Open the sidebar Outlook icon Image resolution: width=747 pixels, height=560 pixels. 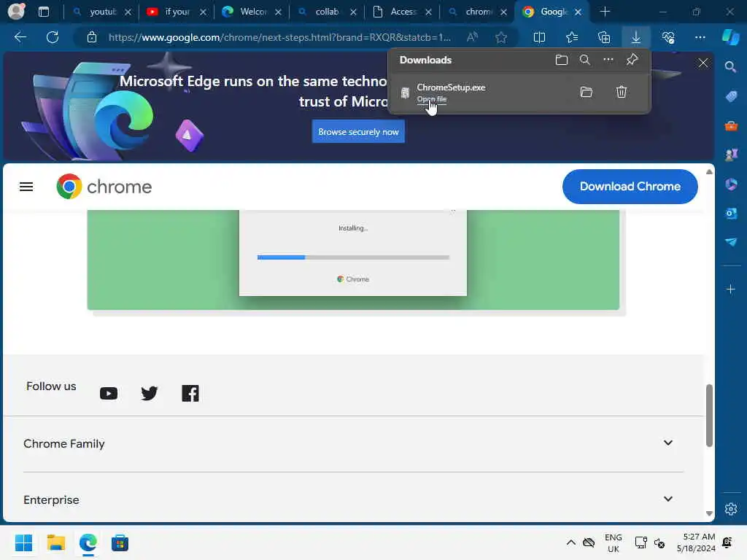[731, 214]
